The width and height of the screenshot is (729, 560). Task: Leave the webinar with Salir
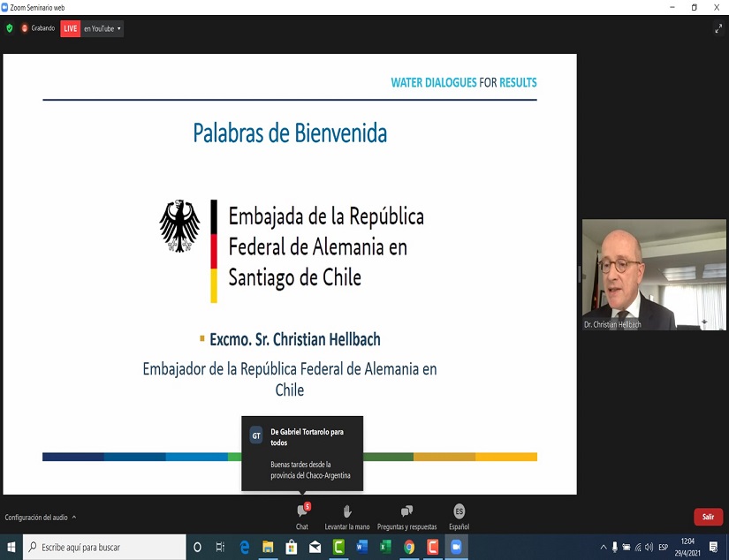click(708, 517)
